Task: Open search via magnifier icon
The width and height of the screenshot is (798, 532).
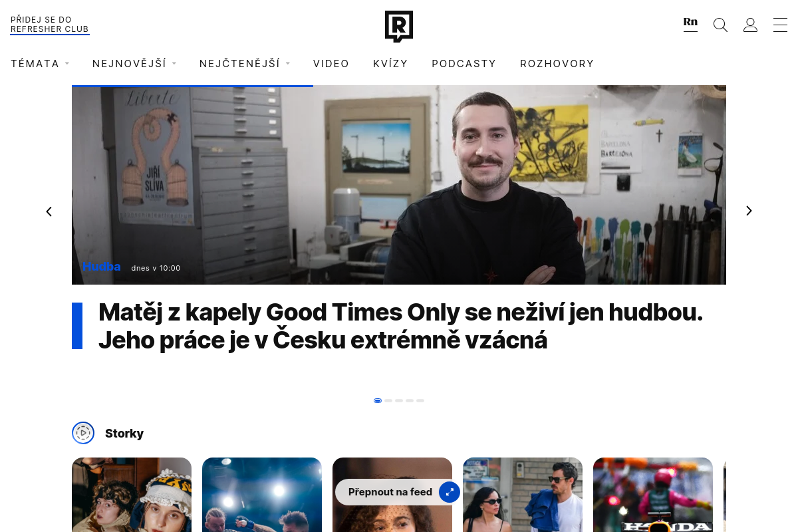Action: (720, 25)
